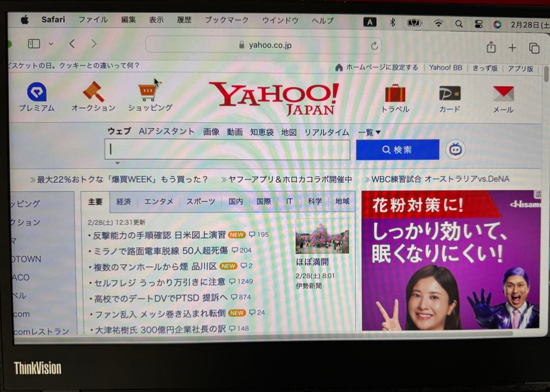Click the トラベル suitcase icon

point(395,92)
